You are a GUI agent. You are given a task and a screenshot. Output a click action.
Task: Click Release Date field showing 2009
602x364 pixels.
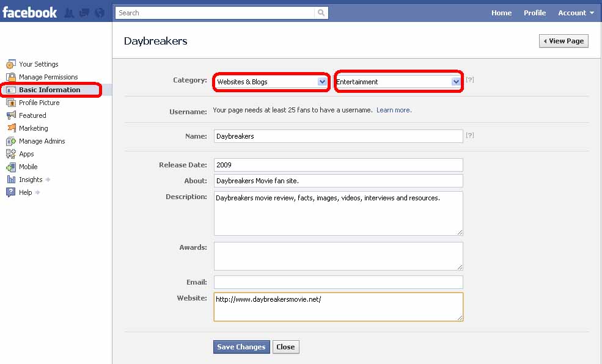click(x=338, y=165)
